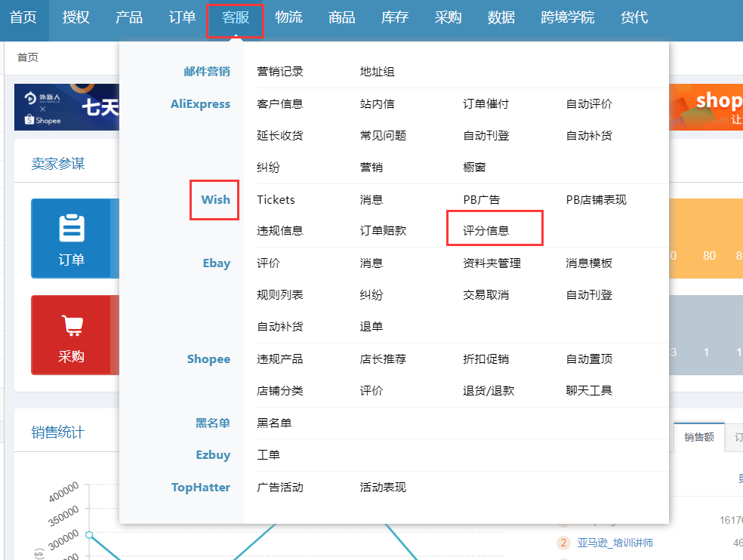Open AliExpress 客户信息
Image resolution: width=743 pixels, height=560 pixels.
279,103
